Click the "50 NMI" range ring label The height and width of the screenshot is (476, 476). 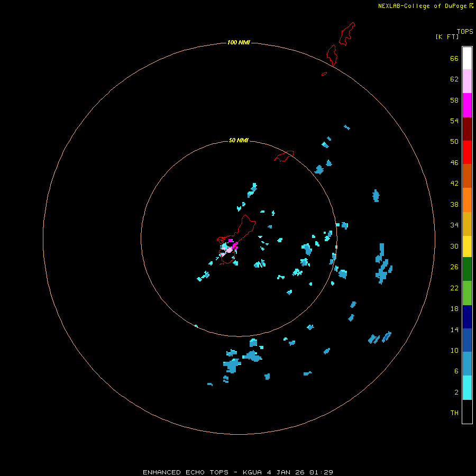pyautogui.click(x=239, y=140)
